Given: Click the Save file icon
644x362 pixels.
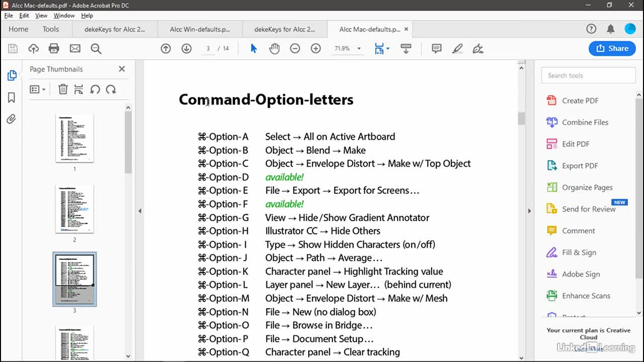Looking at the screenshot, I should click(x=13, y=49).
